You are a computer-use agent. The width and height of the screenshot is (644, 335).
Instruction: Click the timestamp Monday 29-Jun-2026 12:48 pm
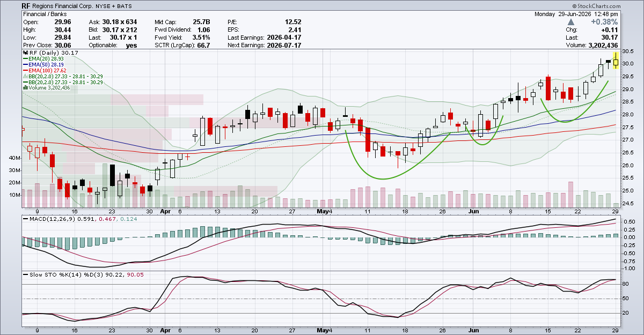pos(577,14)
